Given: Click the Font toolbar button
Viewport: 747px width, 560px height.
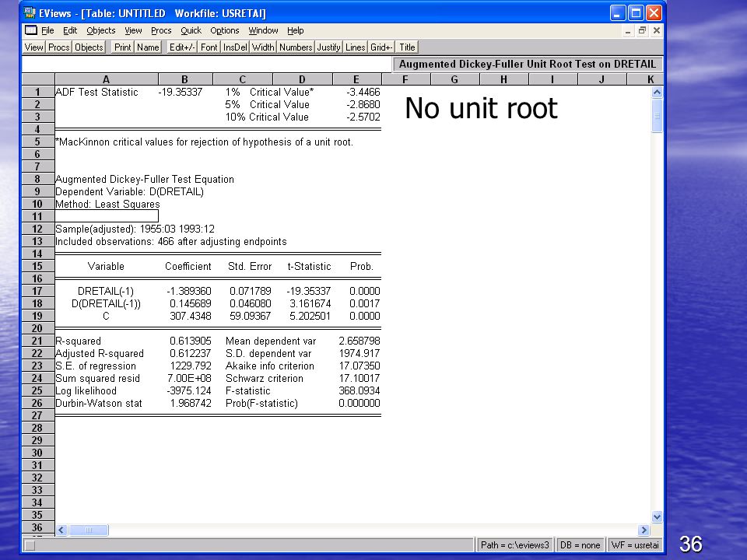Looking at the screenshot, I should [209, 47].
